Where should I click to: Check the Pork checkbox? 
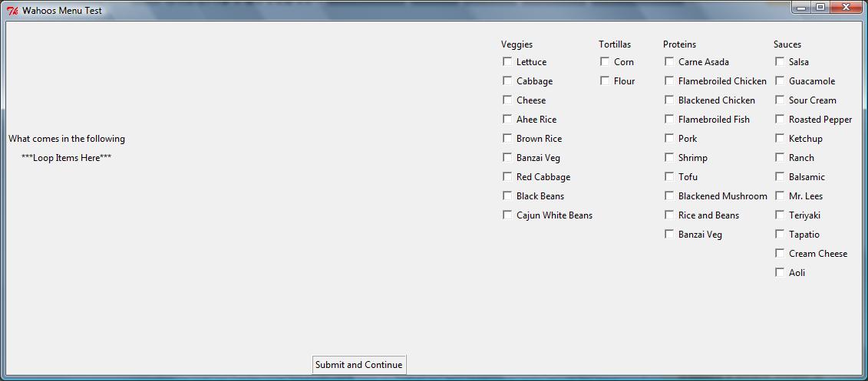point(669,138)
